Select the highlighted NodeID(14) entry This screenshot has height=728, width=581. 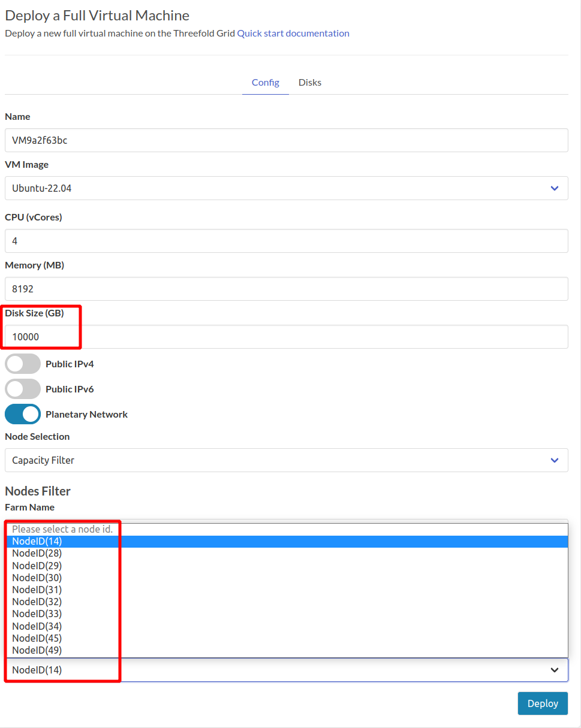pos(36,541)
